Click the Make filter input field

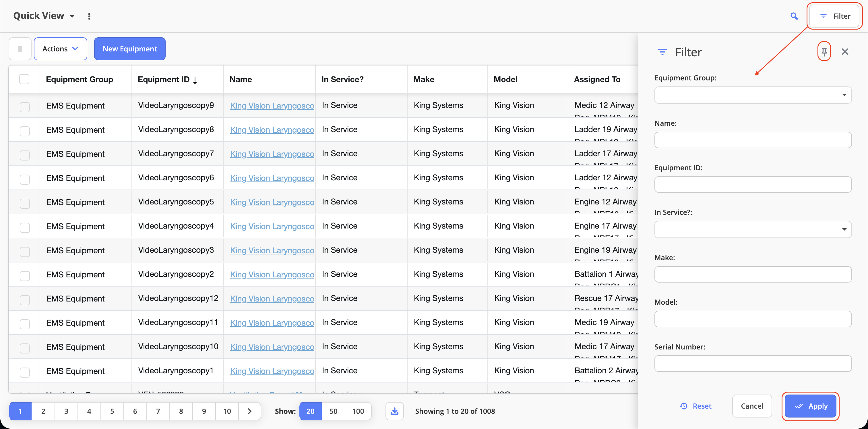coord(753,274)
